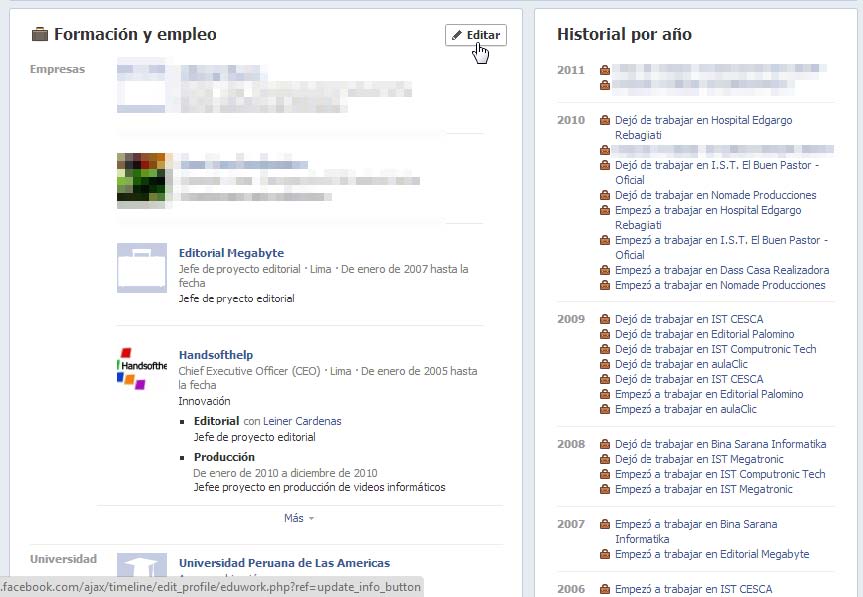Image resolution: width=863 pixels, height=597 pixels.
Task: Open the Editorial Megabyte company link
Action: click(231, 253)
